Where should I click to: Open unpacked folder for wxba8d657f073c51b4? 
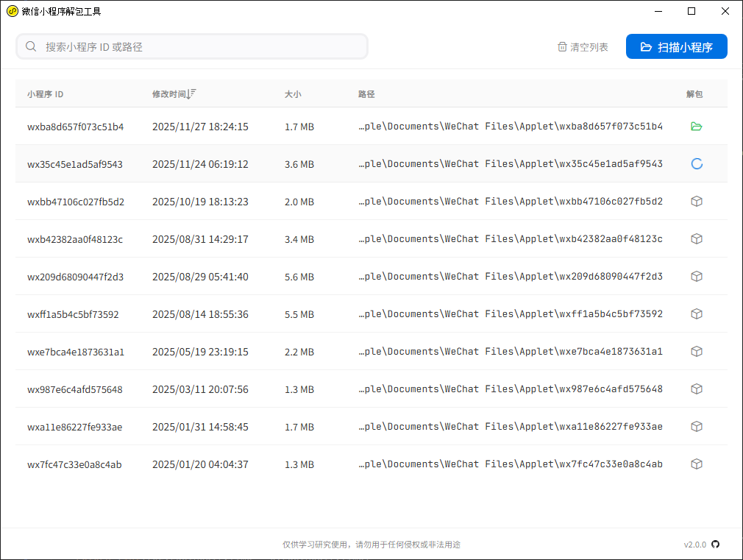[x=696, y=127]
